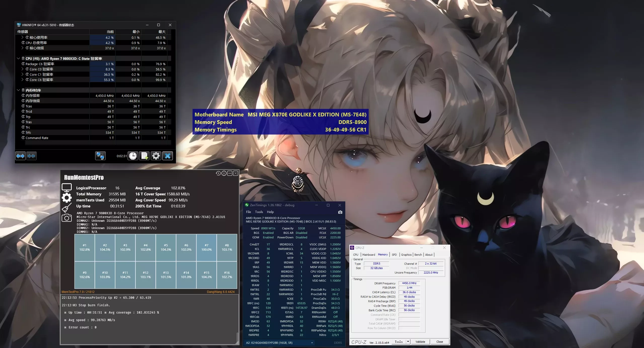The width and height of the screenshot is (644, 348).
Task: Click the Validate button in CPU-Z
Action: [x=420, y=341]
